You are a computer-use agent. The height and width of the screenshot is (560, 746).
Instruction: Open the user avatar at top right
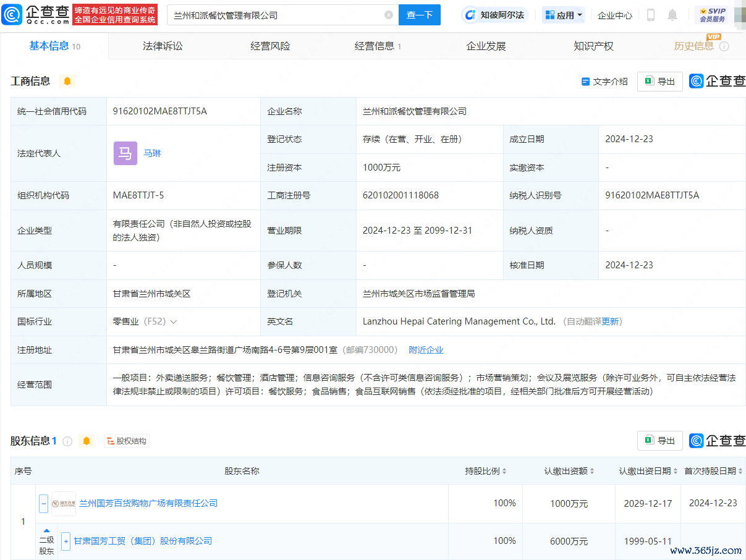click(739, 15)
